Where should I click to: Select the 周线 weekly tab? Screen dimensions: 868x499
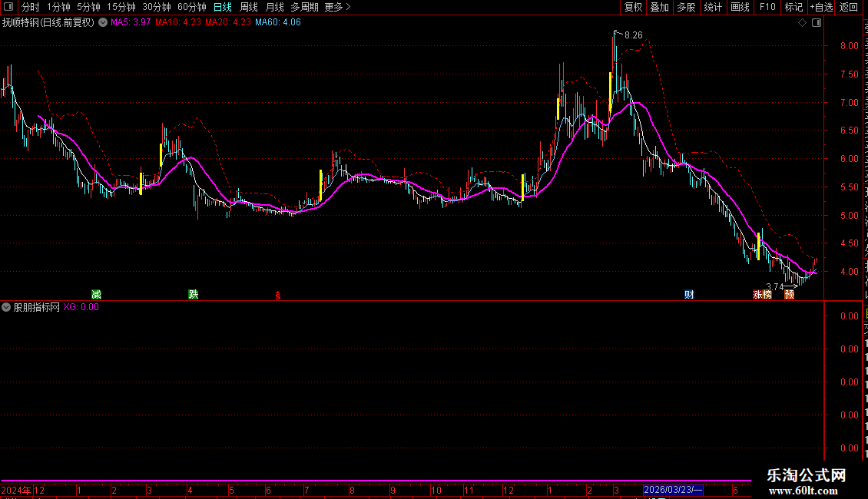(x=249, y=7)
